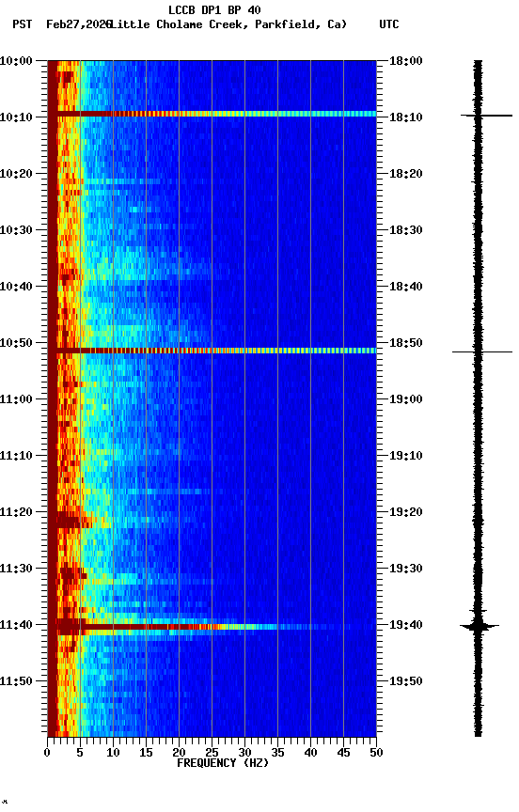Click the 10:20 PST time label
The width and height of the screenshot is (519, 812).
[x=16, y=174]
